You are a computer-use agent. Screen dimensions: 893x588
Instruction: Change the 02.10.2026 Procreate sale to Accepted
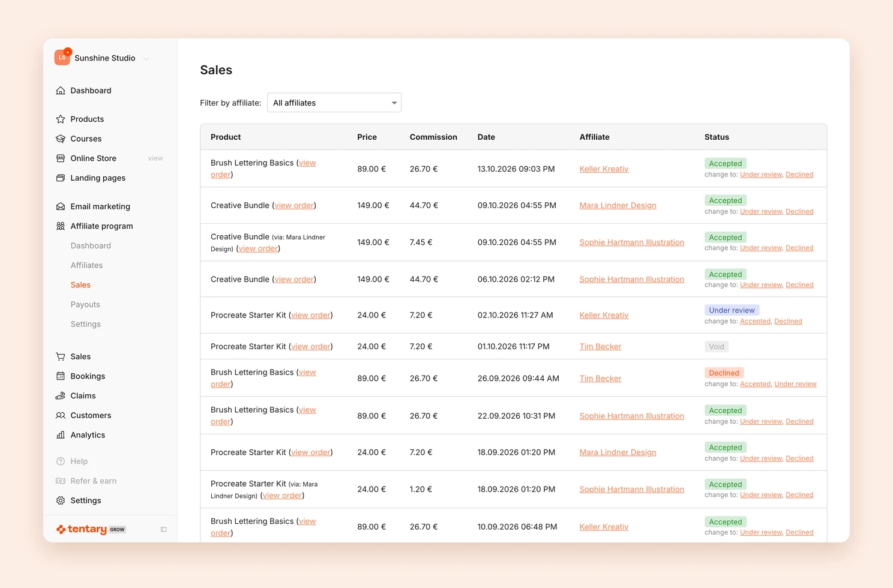pos(755,322)
